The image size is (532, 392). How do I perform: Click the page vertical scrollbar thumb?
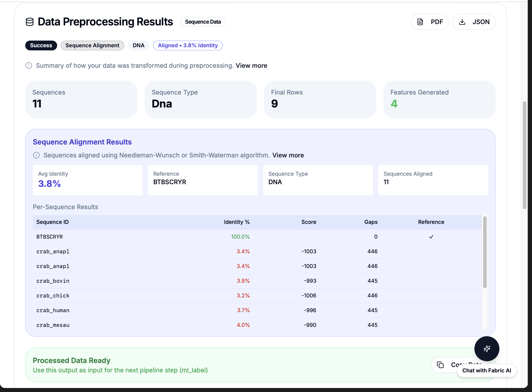coord(524,155)
